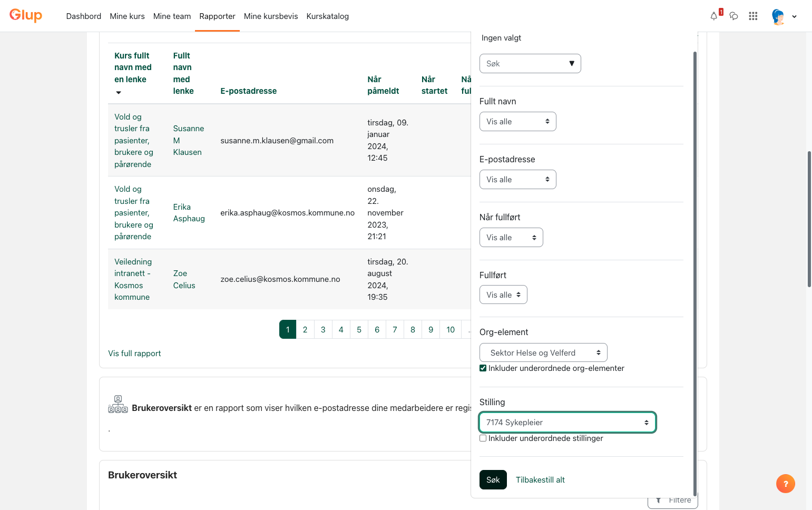812x510 pixels.
Task: Click the Tilbakestill alt link
Action: 540,480
